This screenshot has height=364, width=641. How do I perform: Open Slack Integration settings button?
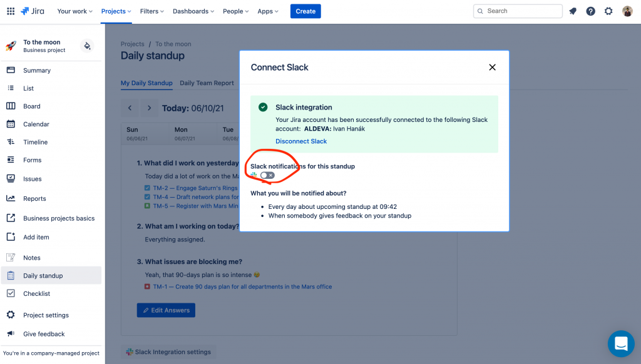pyautogui.click(x=168, y=351)
